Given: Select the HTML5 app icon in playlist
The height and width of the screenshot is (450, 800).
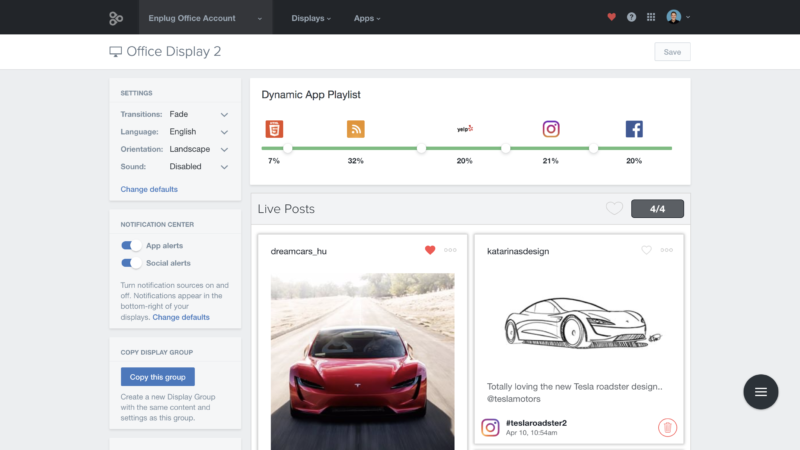Looking at the screenshot, I should coord(274,129).
